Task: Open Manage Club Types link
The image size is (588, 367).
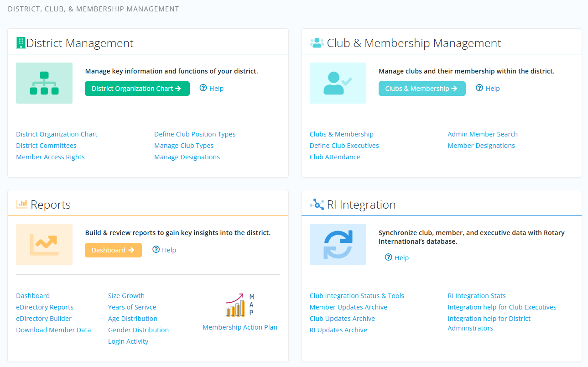Action: coord(184,146)
